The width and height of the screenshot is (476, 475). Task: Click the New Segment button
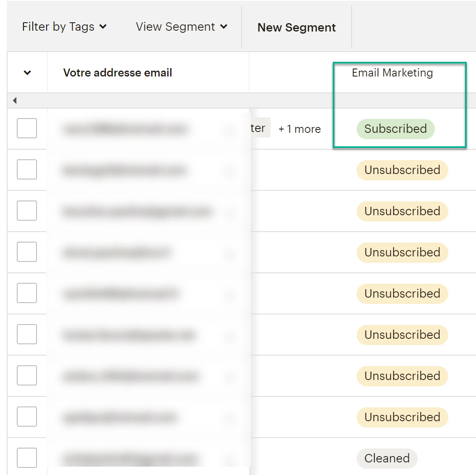click(x=296, y=28)
